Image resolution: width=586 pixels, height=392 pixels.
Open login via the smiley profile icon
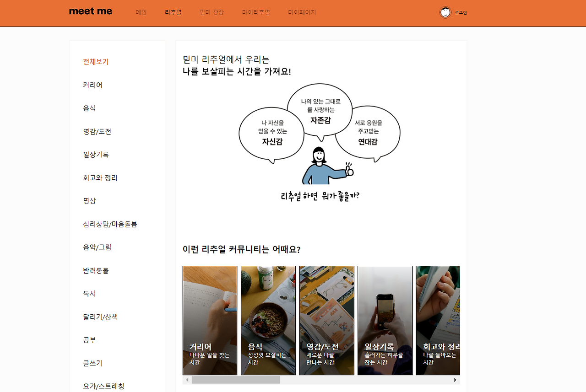tap(445, 13)
